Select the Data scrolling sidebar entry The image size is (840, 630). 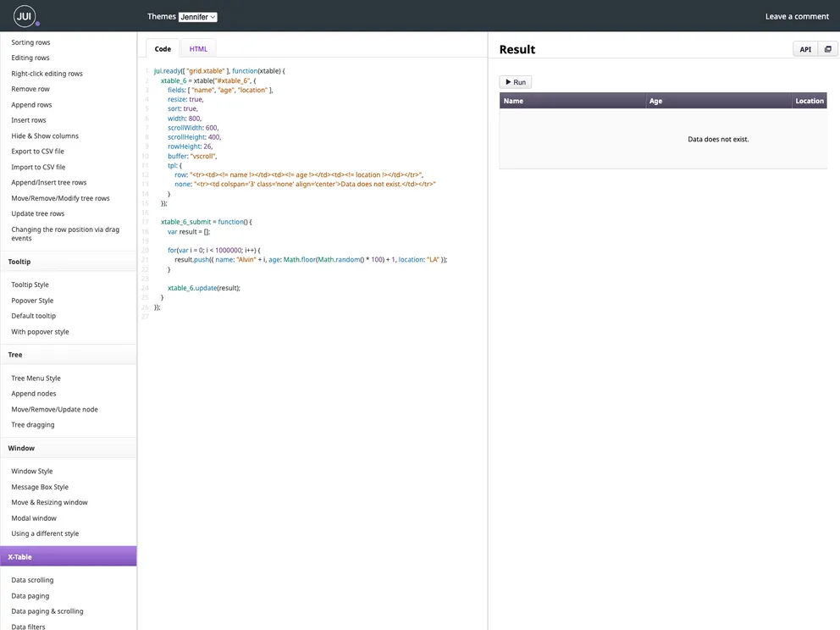tap(31, 579)
